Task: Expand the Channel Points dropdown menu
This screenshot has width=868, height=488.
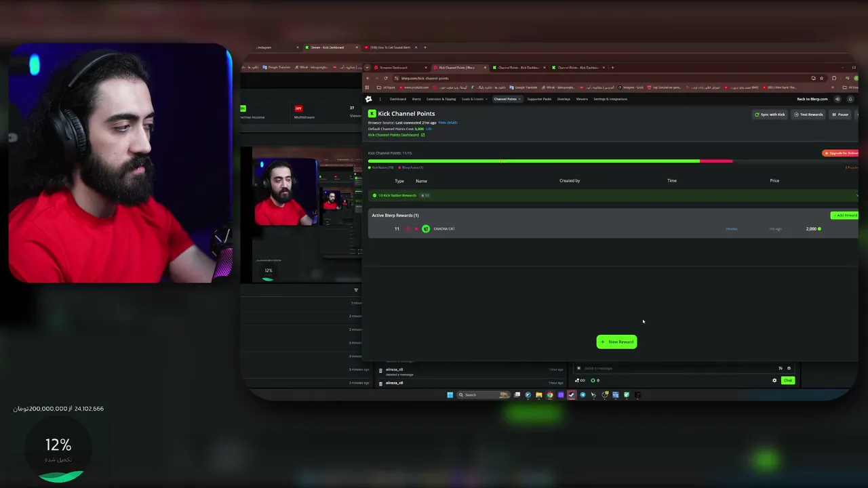Action: tap(507, 99)
